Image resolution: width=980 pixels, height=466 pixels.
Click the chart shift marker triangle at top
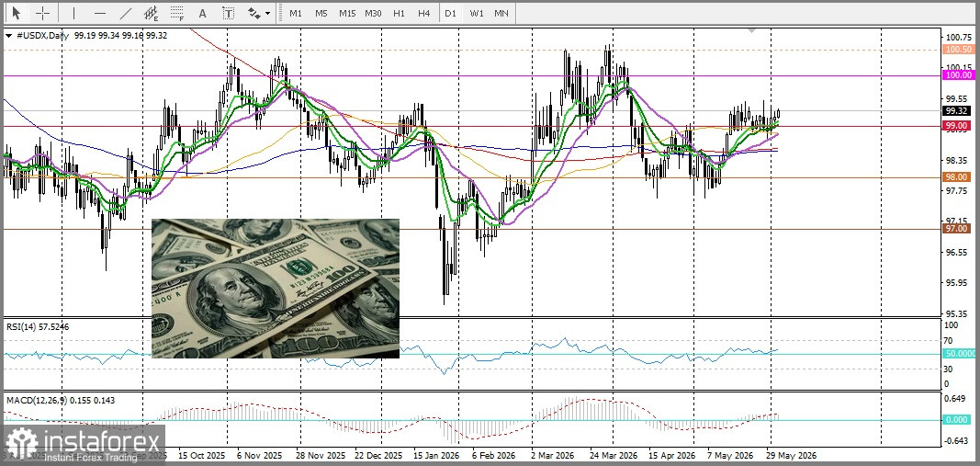(x=752, y=30)
